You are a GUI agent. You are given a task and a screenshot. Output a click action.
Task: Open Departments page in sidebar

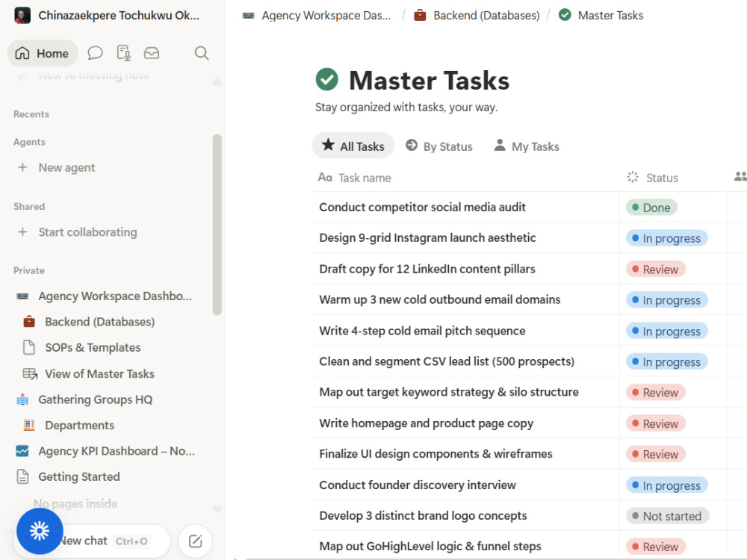(80, 426)
